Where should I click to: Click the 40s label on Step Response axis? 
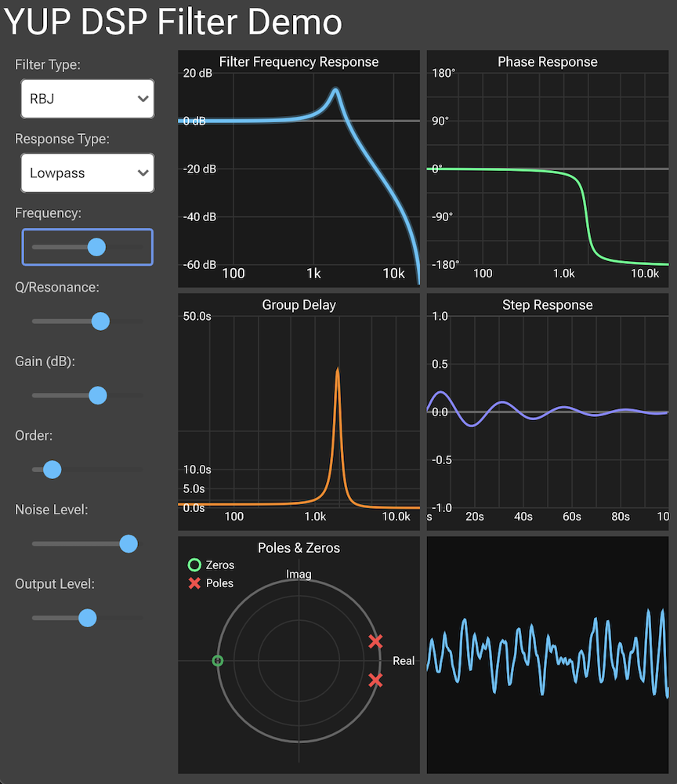[523, 517]
